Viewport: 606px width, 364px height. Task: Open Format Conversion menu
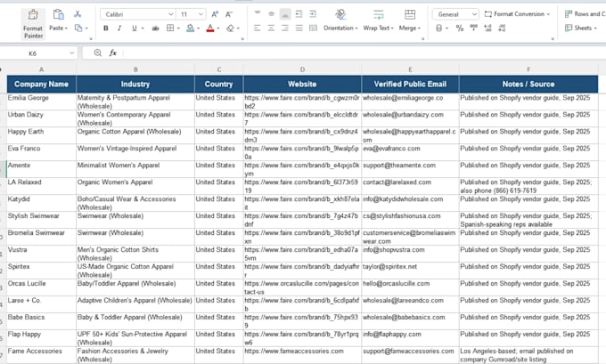517,14
